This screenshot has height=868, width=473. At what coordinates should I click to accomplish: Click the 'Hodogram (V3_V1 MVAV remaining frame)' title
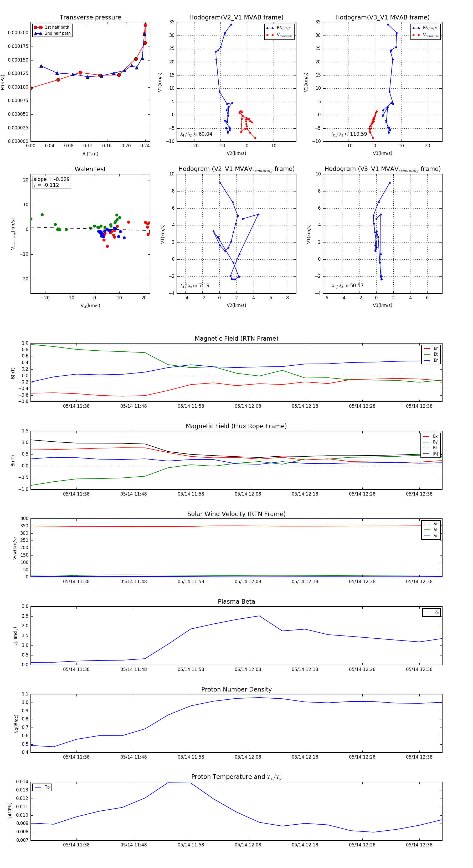tap(382, 169)
